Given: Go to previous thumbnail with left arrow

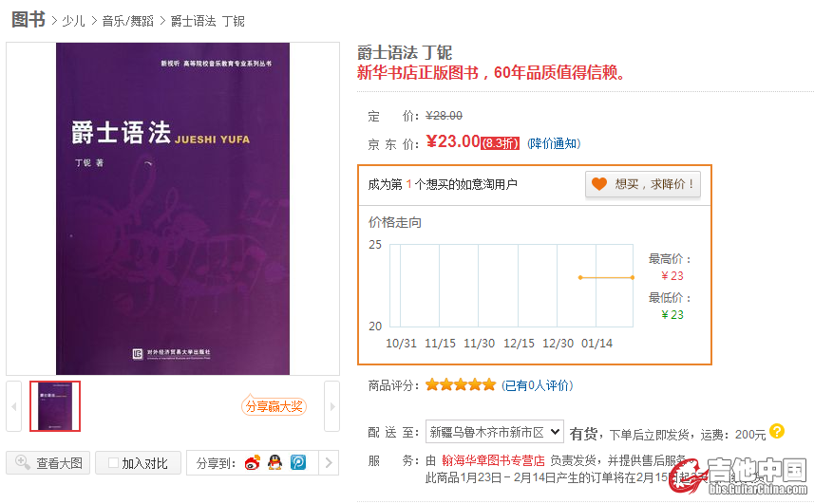Looking at the screenshot, I should click(x=13, y=406).
